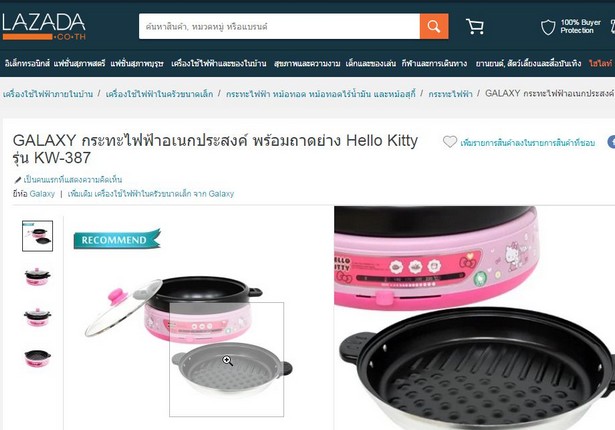Add product to wishlist via heart icon

[x=450, y=142]
